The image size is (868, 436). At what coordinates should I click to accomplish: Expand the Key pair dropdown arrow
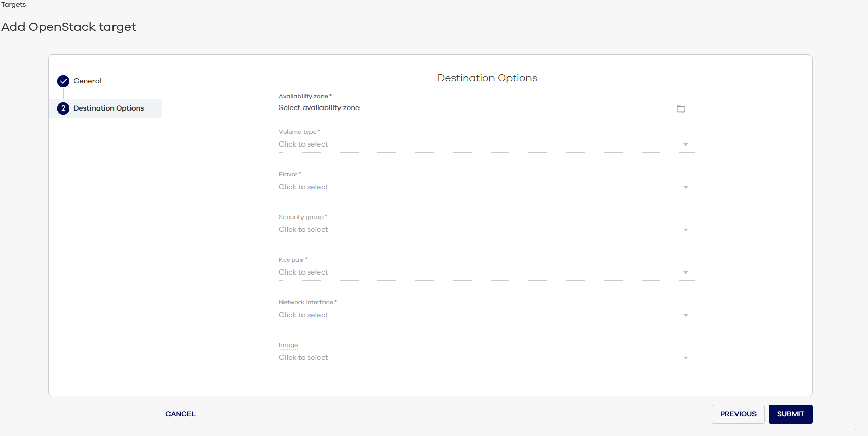pyautogui.click(x=685, y=273)
